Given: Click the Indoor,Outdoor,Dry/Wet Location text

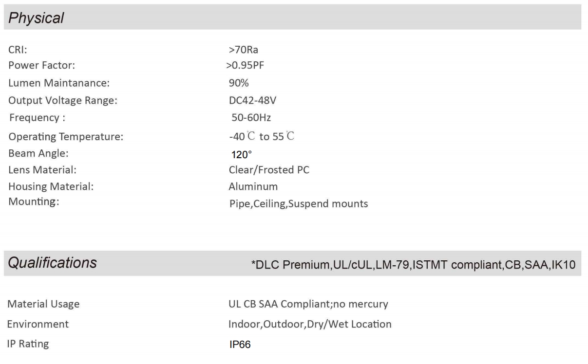Looking at the screenshot, I should point(310,324).
